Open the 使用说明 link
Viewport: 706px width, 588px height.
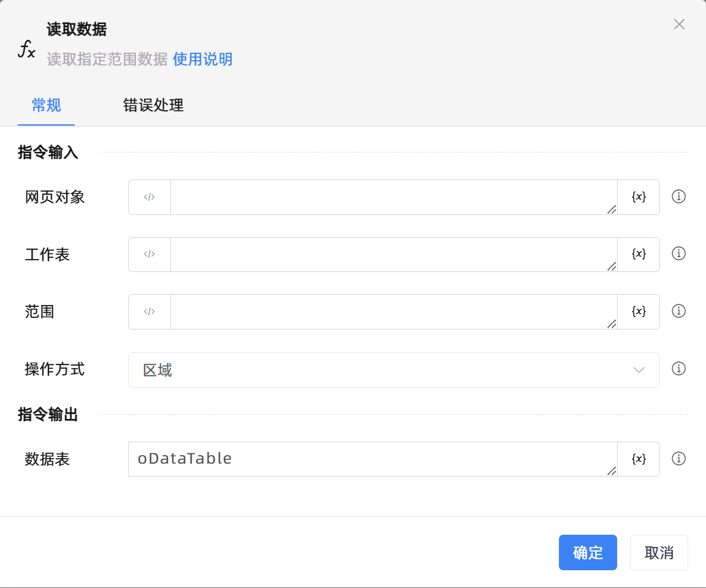point(202,59)
